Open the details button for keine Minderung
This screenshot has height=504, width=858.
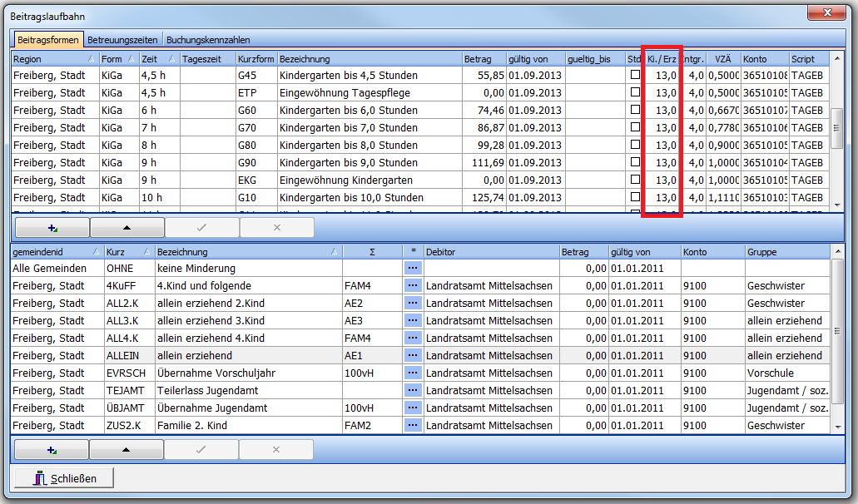tap(413, 269)
